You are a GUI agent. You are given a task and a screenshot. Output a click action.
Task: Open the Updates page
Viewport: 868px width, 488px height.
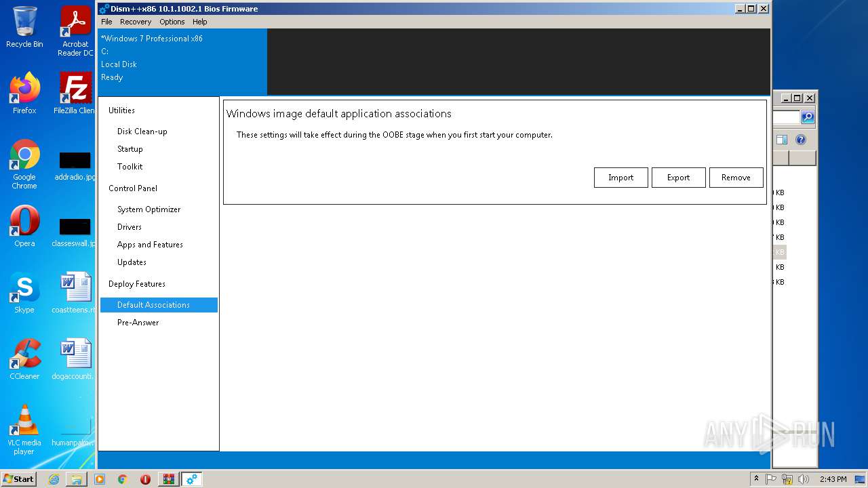tap(159, 262)
